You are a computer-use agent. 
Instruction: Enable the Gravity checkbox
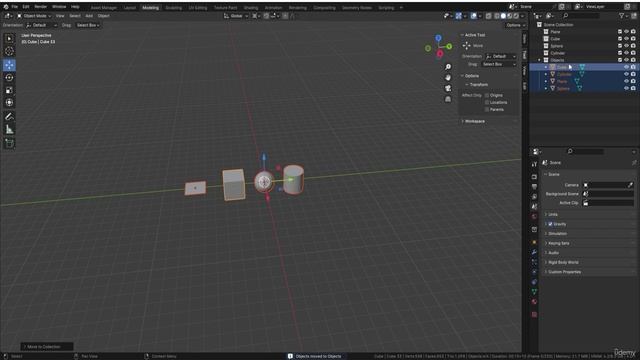[550, 224]
